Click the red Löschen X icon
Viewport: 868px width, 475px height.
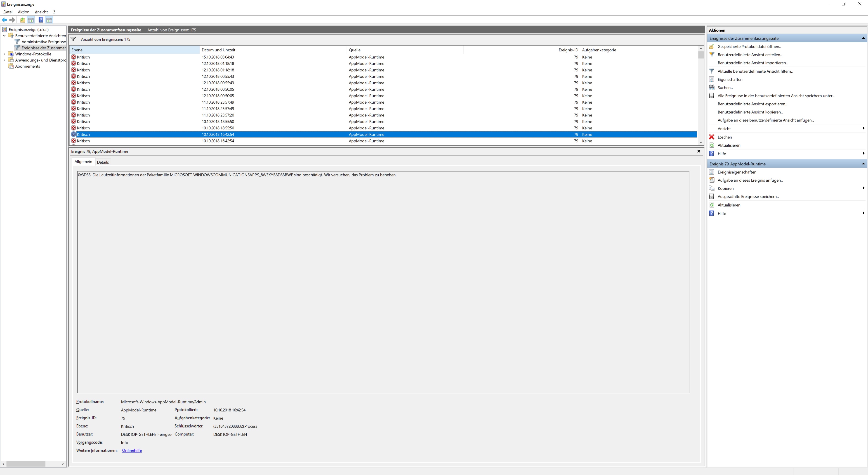pyautogui.click(x=712, y=137)
